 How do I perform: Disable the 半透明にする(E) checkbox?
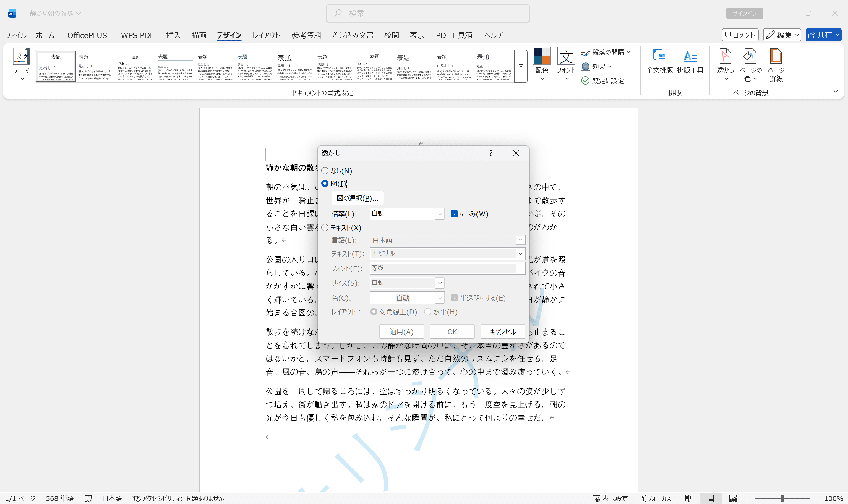point(454,297)
